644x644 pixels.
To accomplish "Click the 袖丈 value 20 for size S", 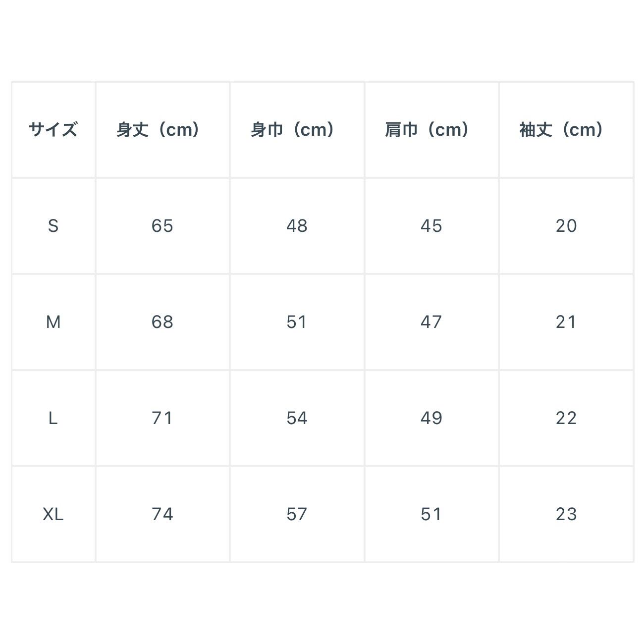I will (566, 226).
